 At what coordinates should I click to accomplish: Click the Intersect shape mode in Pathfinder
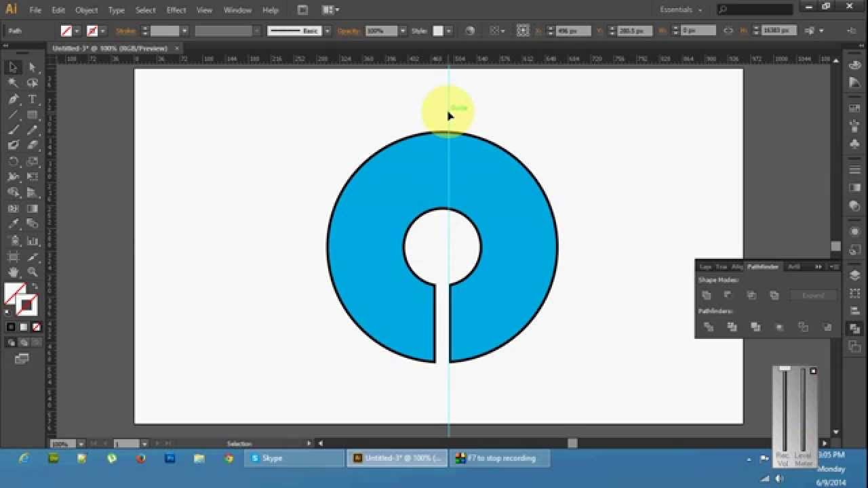751,296
